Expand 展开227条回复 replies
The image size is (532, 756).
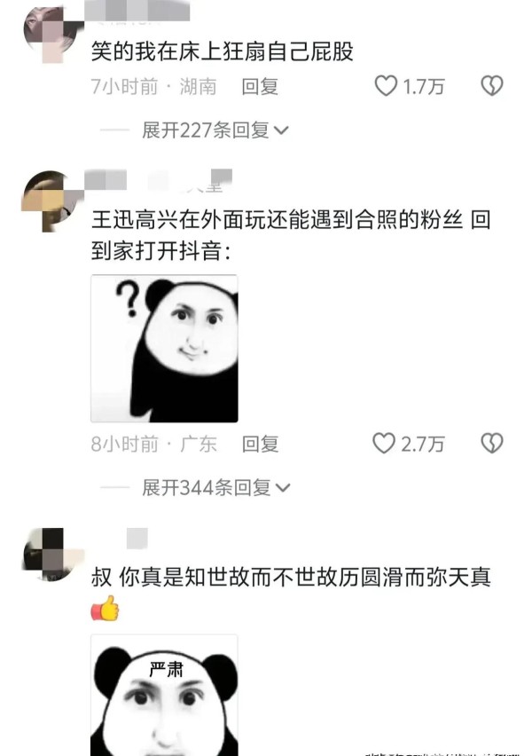215,130
